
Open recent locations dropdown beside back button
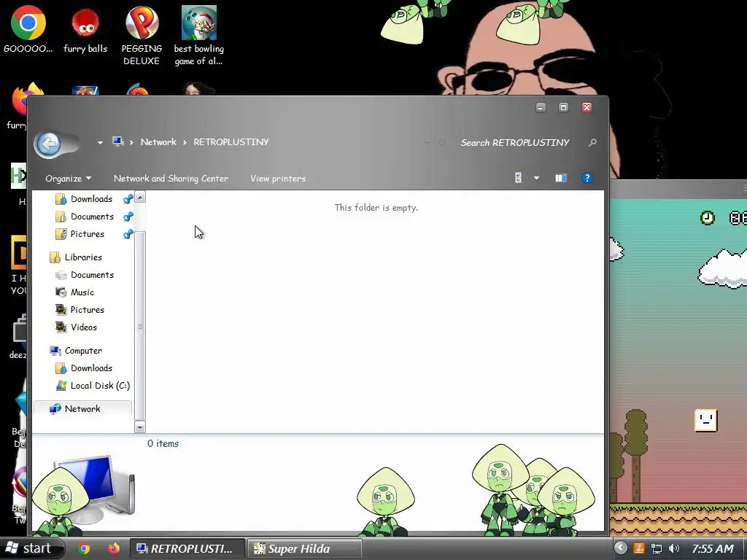(100, 142)
